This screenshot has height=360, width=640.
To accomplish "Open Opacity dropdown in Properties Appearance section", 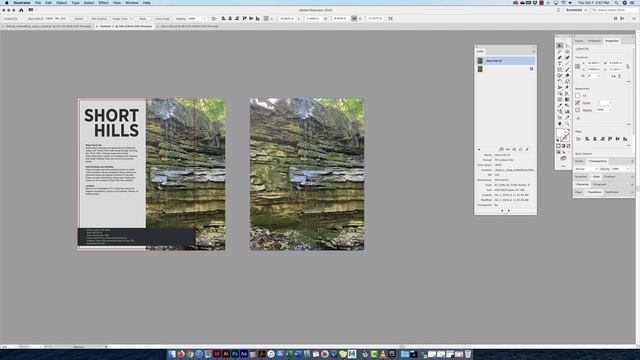I will click(x=611, y=110).
